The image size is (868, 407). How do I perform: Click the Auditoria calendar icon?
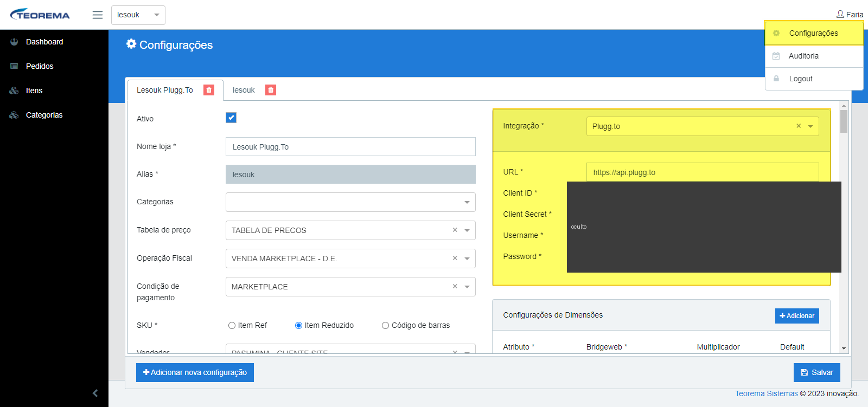coord(776,56)
